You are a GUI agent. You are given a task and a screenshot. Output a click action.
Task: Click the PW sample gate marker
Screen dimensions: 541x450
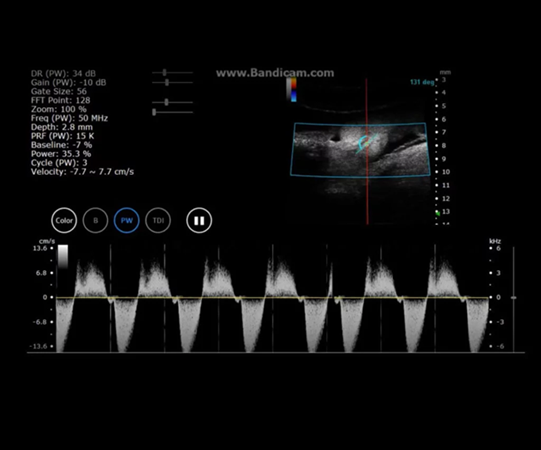(x=366, y=143)
